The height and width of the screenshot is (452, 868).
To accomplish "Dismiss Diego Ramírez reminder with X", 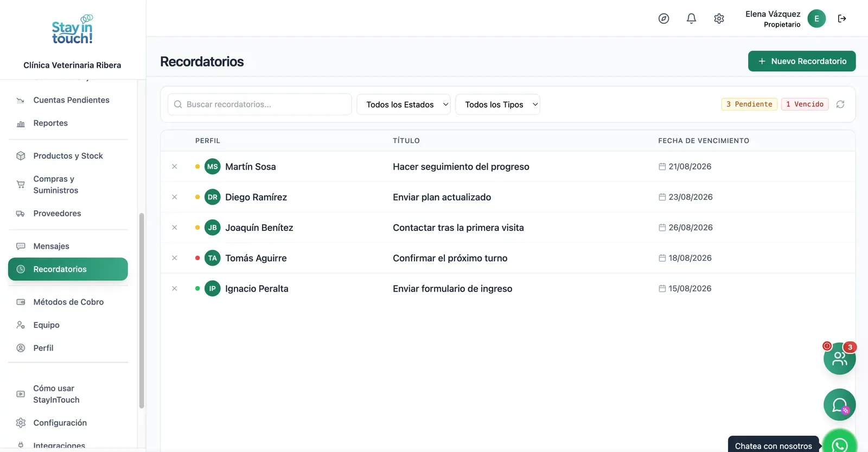I will point(175,197).
